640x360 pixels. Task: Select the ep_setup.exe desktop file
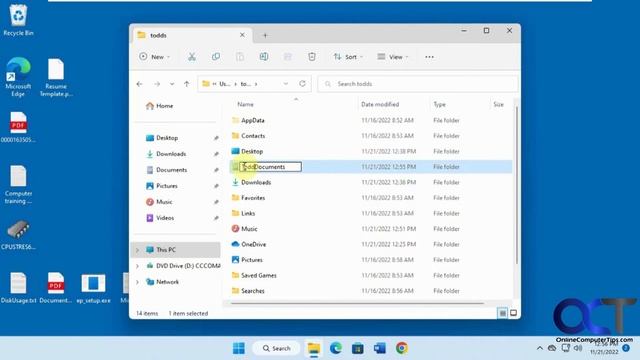click(93, 288)
